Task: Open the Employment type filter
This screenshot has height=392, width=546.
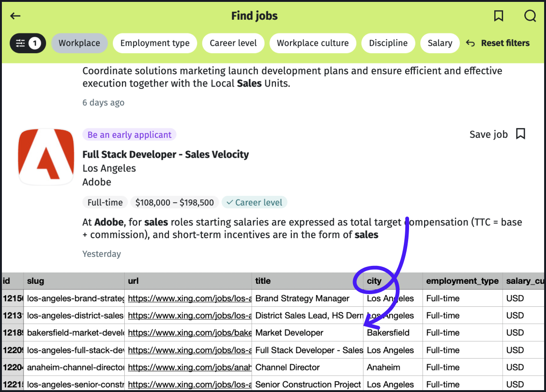Action: coord(155,43)
